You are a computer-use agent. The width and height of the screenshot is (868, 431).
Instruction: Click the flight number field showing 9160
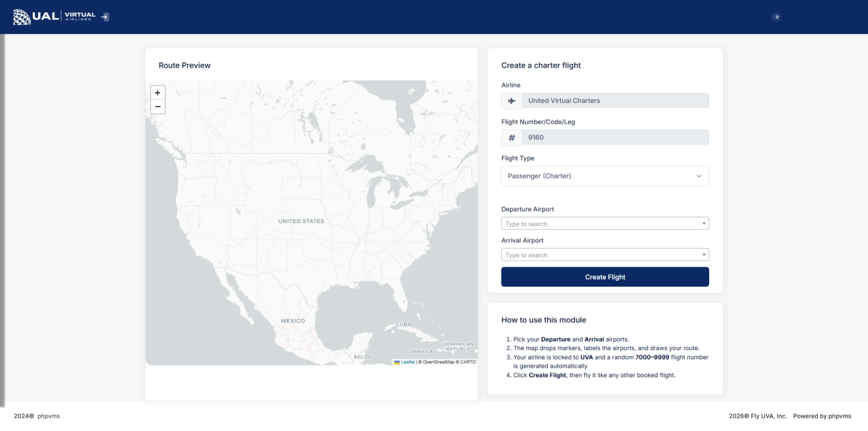[x=615, y=138]
